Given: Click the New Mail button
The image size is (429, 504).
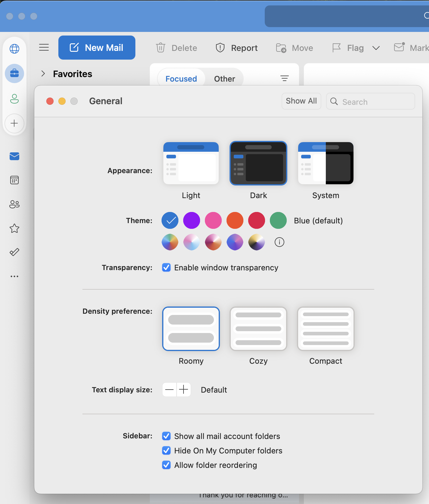Looking at the screenshot, I should pos(97,48).
